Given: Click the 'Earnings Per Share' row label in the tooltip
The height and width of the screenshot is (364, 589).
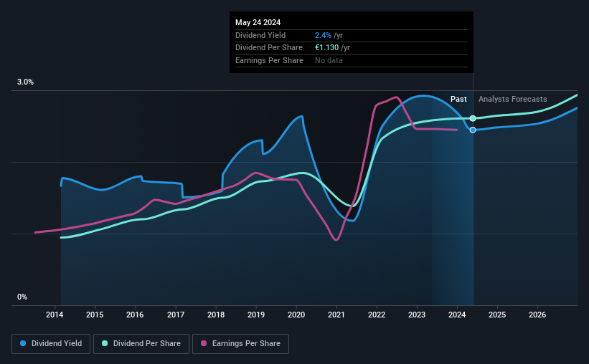Looking at the screenshot, I should (x=269, y=60).
